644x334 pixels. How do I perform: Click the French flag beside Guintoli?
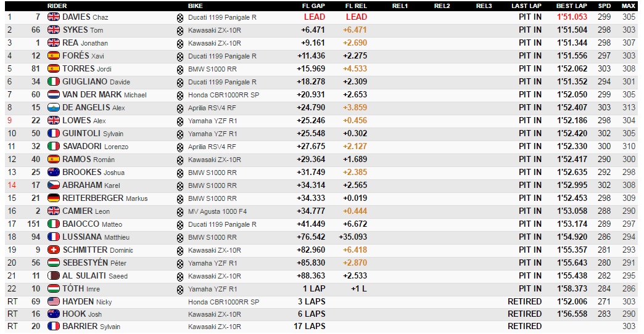click(54, 134)
